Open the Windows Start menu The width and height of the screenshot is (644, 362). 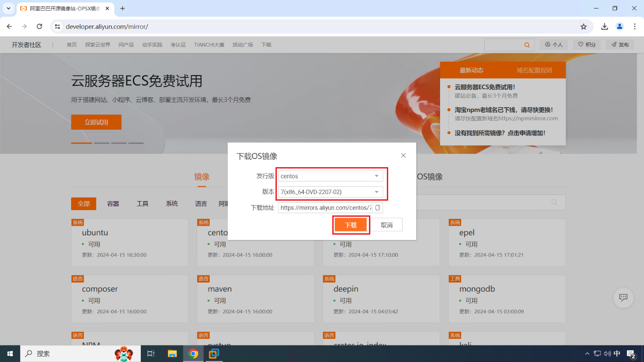(10, 354)
